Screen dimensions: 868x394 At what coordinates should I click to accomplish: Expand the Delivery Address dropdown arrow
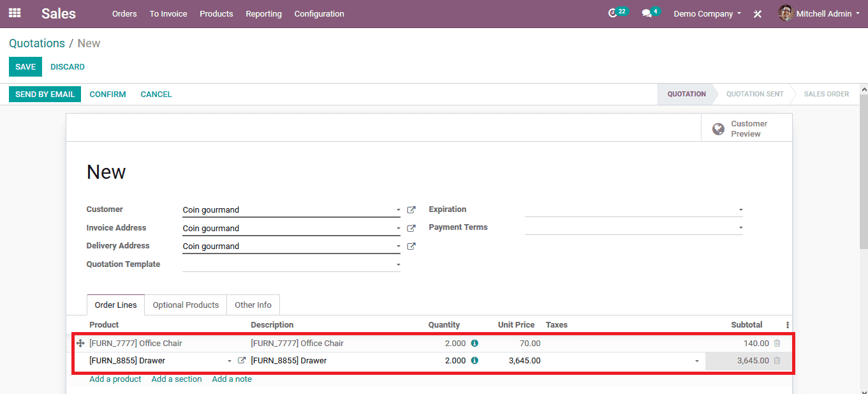398,246
